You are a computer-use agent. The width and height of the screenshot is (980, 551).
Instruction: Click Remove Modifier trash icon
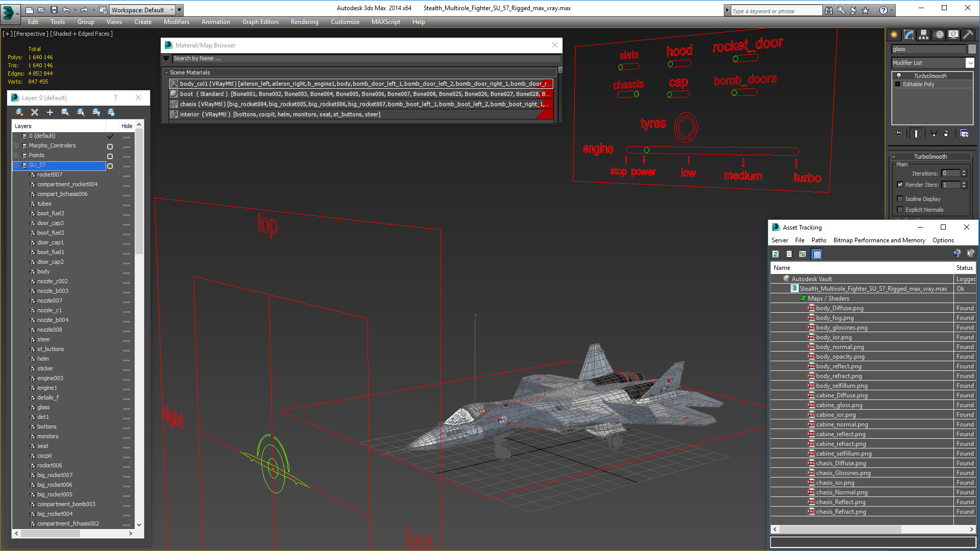(946, 134)
